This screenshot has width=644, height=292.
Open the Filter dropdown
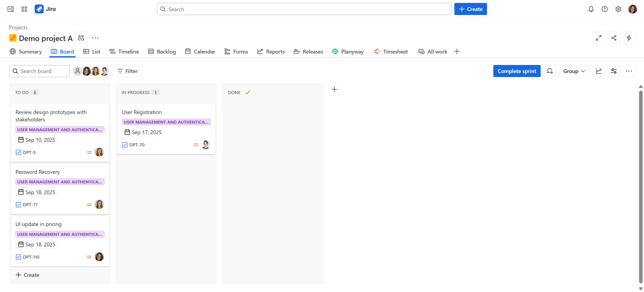[x=127, y=71]
